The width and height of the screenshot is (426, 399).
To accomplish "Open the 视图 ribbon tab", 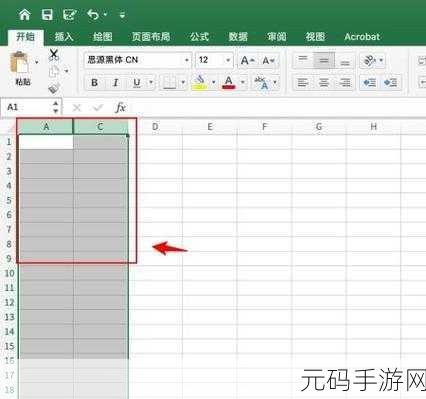I will pos(315,37).
